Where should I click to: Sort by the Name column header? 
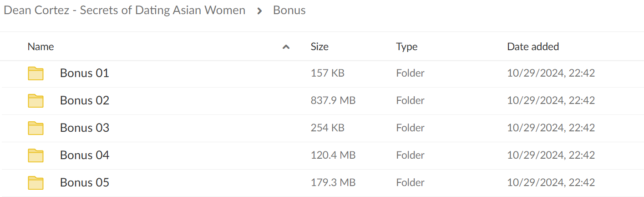(41, 47)
